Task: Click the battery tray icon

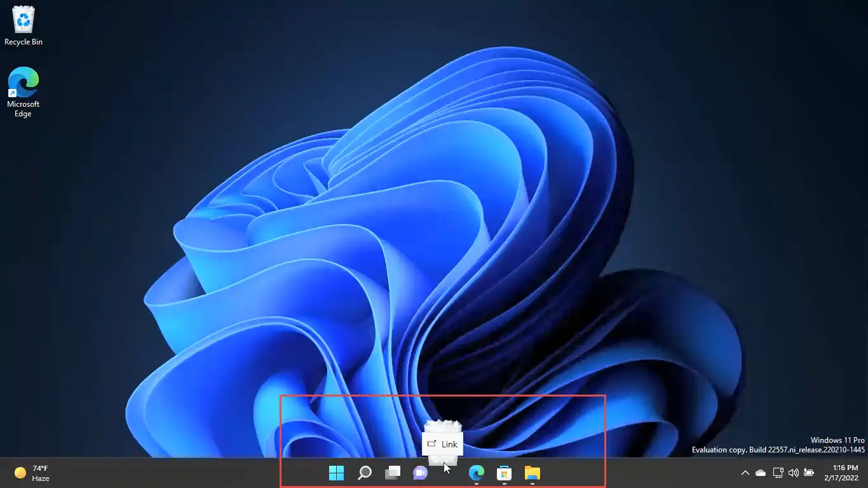Action: pyautogui.click(x=808, y=473)
